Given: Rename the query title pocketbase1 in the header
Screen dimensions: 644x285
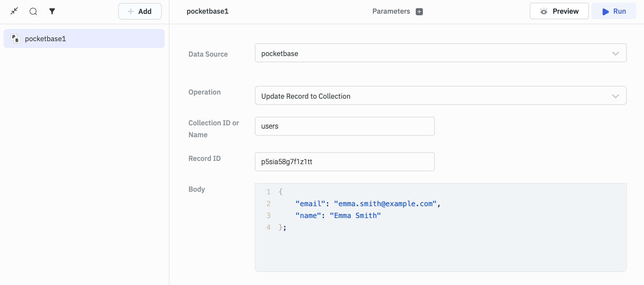Looking at the screenshot, I should pyautogui.click(x=207, y=11).
